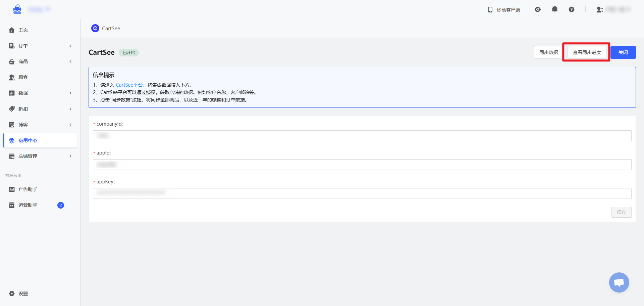Open the live chat bubble icon
The image size is (644, 306).
point(619,282)
